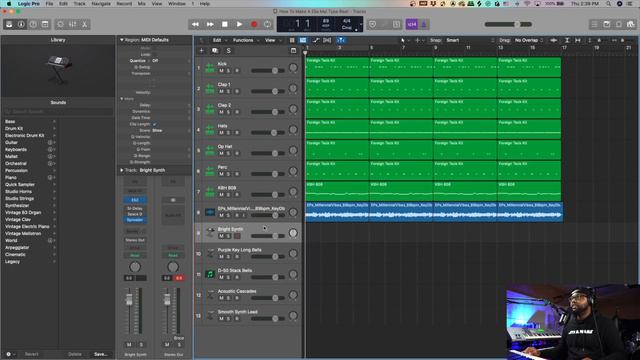The width and height of the screenshot is (640, 360).
Task: Click the Stop transport button
Action: [224, 24]
